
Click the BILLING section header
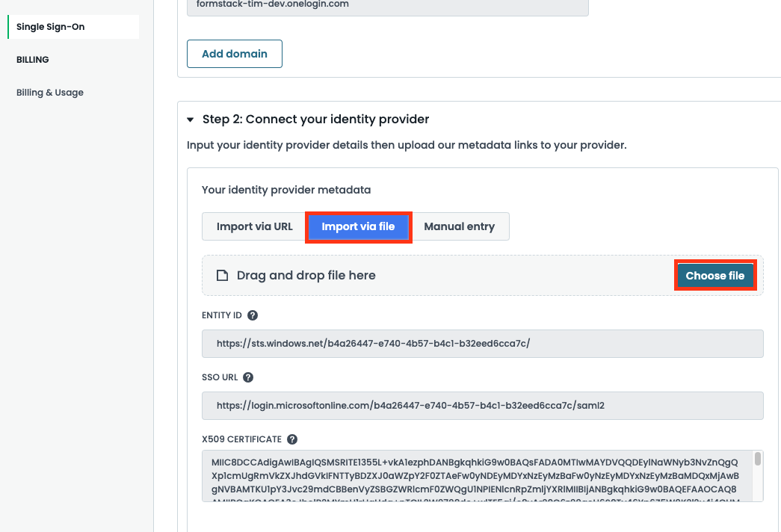tap(32, 59)
